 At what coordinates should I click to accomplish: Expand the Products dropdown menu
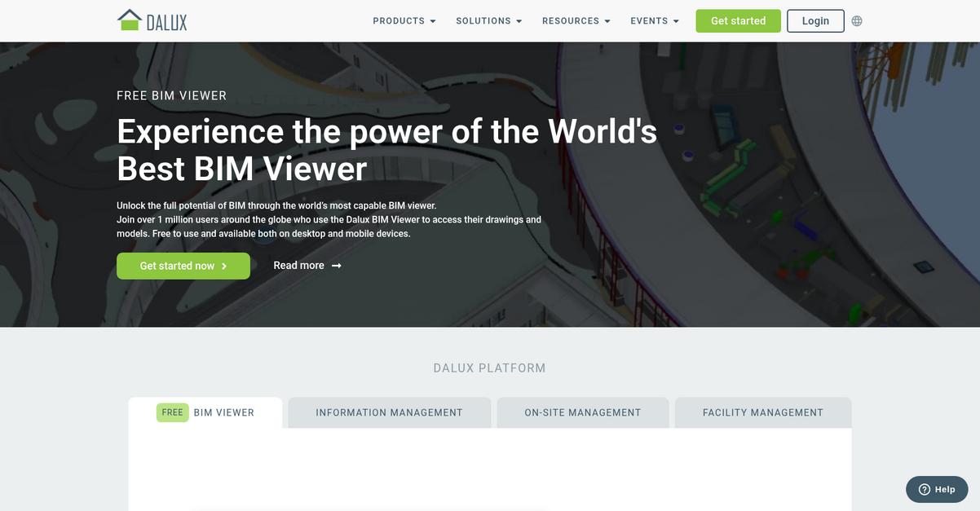tap(404, 21)
